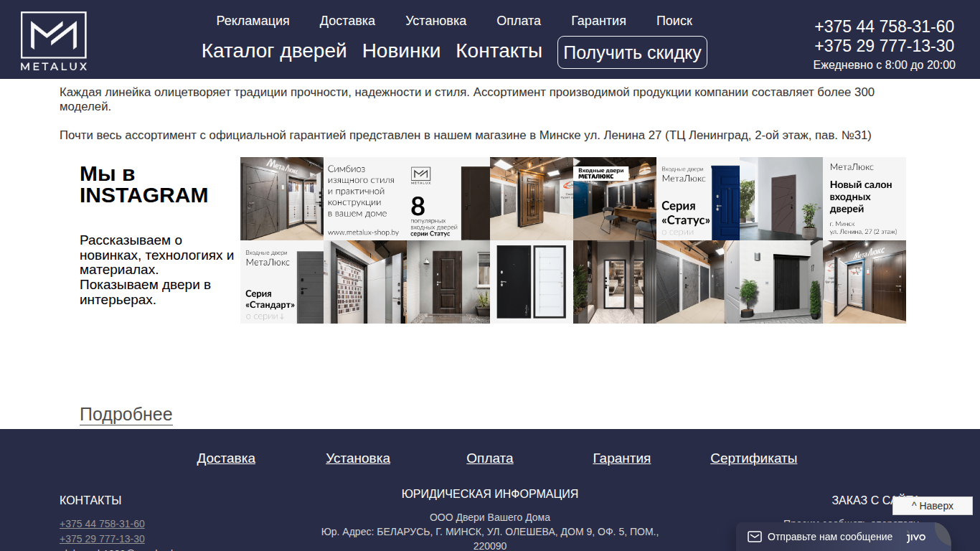Open the Сертификаты link

point(754,458)
